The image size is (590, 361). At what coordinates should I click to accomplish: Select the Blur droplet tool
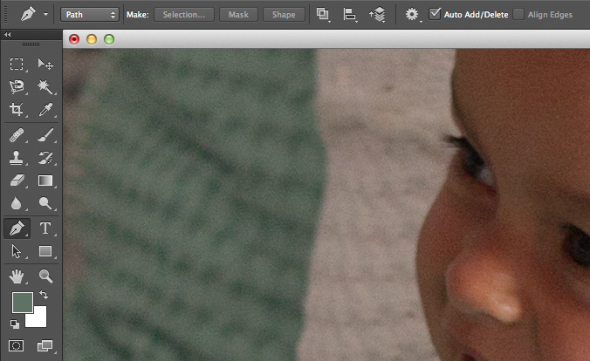tap(17, 203)
